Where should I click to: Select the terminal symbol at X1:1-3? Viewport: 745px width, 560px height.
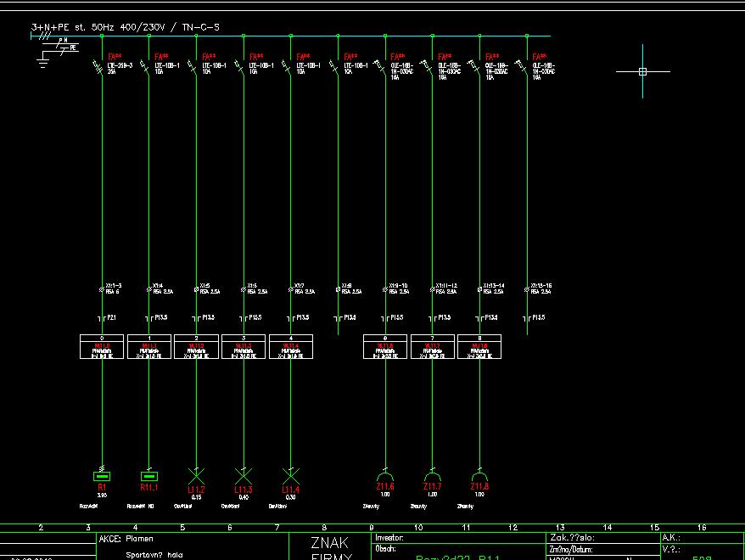(101, 289)
